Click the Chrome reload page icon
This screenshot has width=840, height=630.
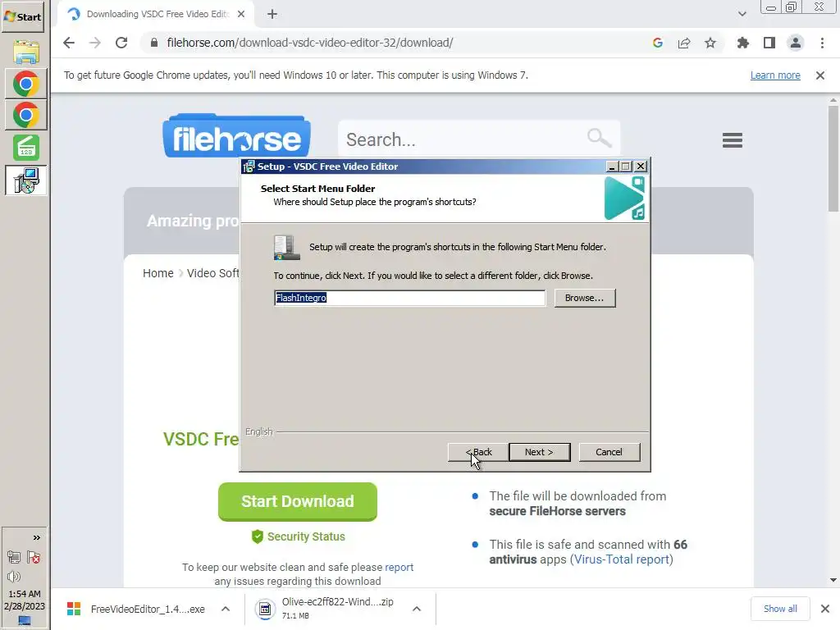121,43
